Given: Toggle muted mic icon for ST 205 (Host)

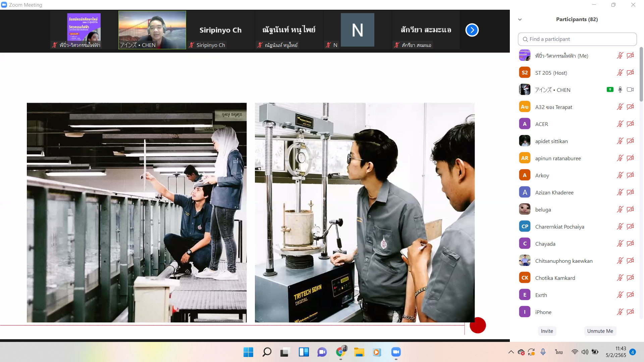Looking at the screenshot, I should 620,73.
